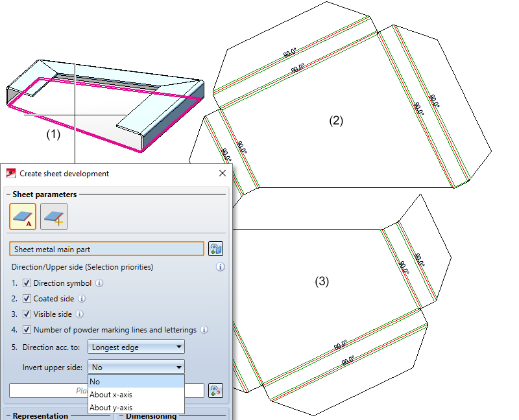
Task: Toggle the Direction symbol checkbox
Action: (x=27, y=283)
